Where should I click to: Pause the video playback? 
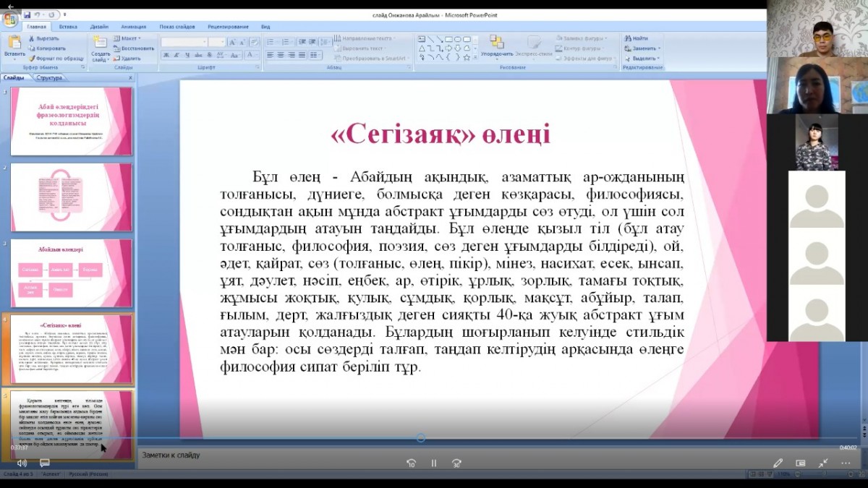(x=434, y=463)
